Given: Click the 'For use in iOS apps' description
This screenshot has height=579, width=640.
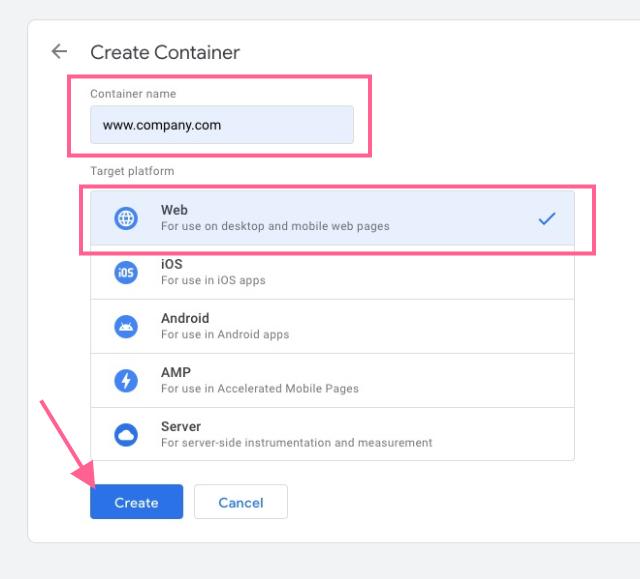Looking at the screenshot, I should (x=213, y=280).
